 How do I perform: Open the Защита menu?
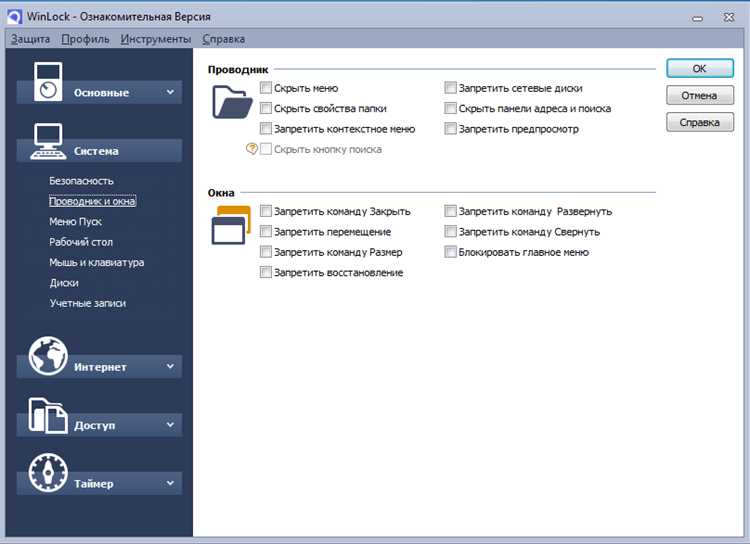click(30, 39)
